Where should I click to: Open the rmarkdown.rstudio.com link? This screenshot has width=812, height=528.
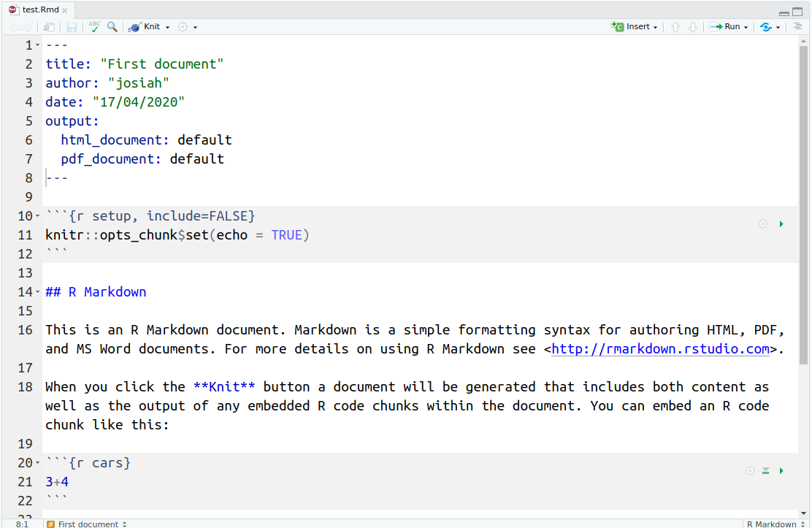tap(660, 349)
